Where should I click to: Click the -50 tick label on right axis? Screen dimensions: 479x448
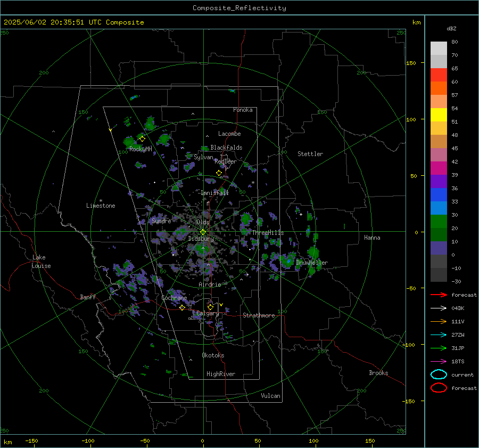click(x=411, y=288)
